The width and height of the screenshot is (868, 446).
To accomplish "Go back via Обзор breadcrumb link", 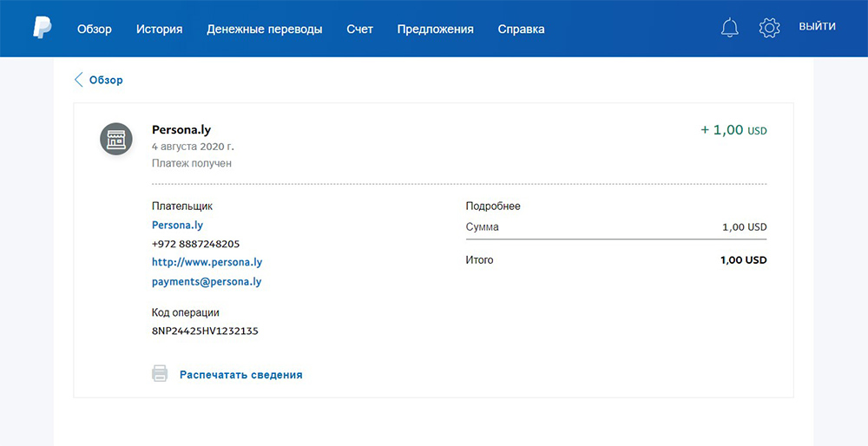I will pyautogui.click(x=106, y=80).
